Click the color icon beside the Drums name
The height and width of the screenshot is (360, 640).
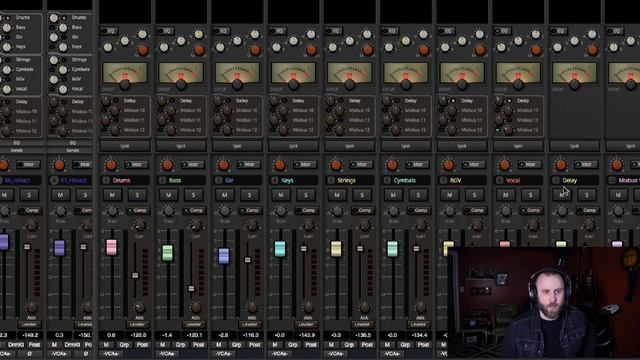pos(106,180)
